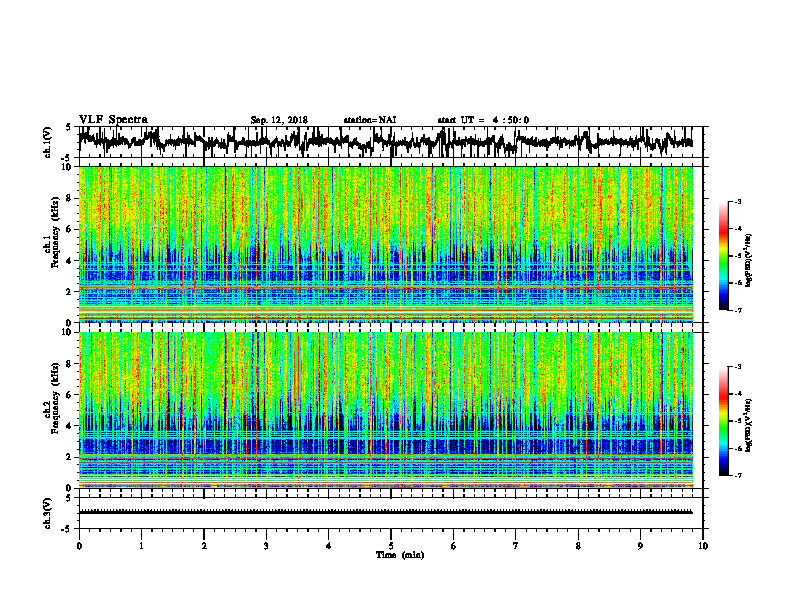Click the ch.2 frequency tick "4"
This screenshot has width=792, height=612.
(69, 426)
